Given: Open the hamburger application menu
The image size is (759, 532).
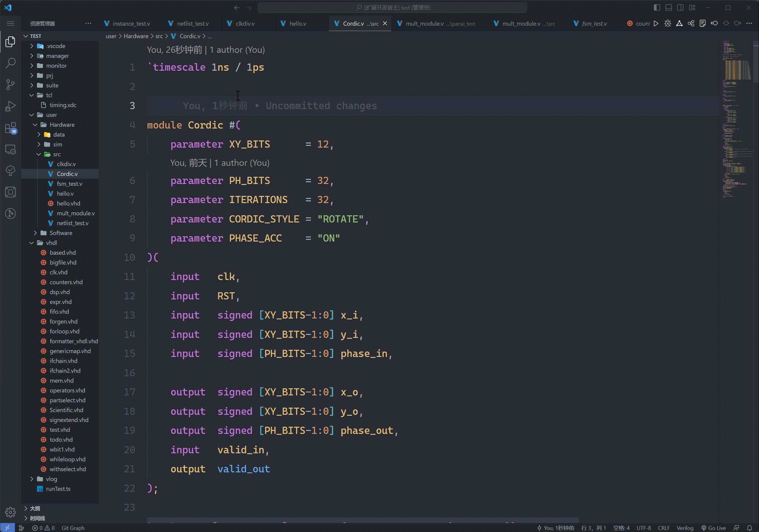Looking at the screenshot, I should pos(10,24).
